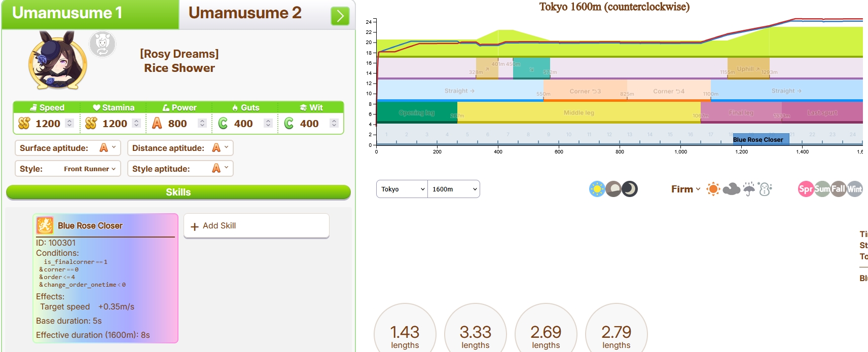This screenshot has width=868, height=352.
Task: Click the Add Skill button
Action: click(257, 226)
